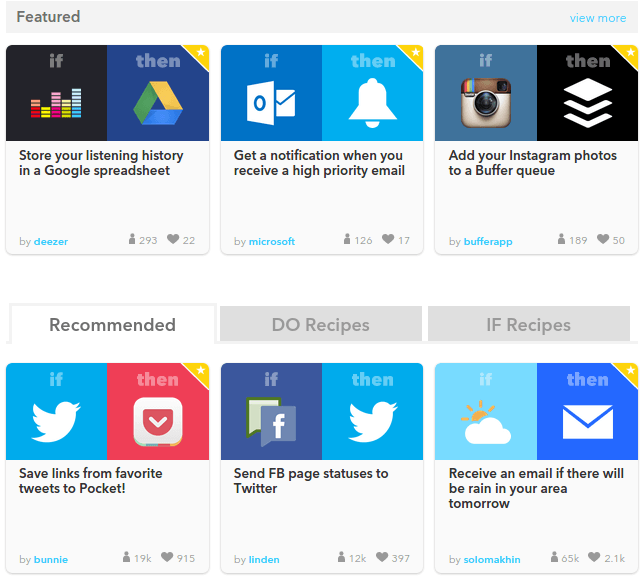Click the heart icon showing 22 favorites
643x579 pixels.
(x=173, y=239)
